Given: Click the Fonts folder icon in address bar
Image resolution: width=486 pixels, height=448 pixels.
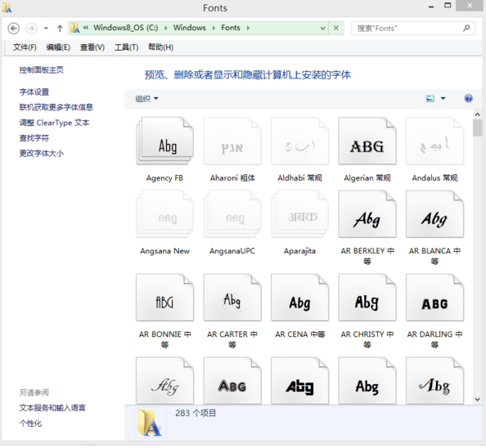Looking at the screenshot, I should [x=74, y=28].
